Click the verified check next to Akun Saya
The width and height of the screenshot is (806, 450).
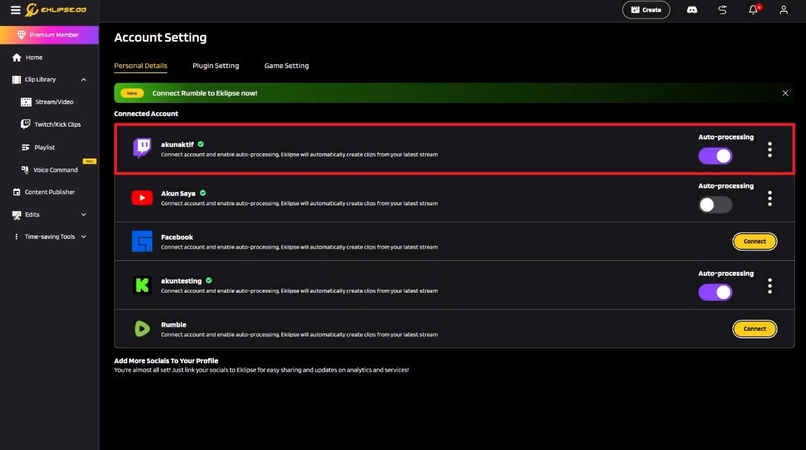(x=203, y=193)
